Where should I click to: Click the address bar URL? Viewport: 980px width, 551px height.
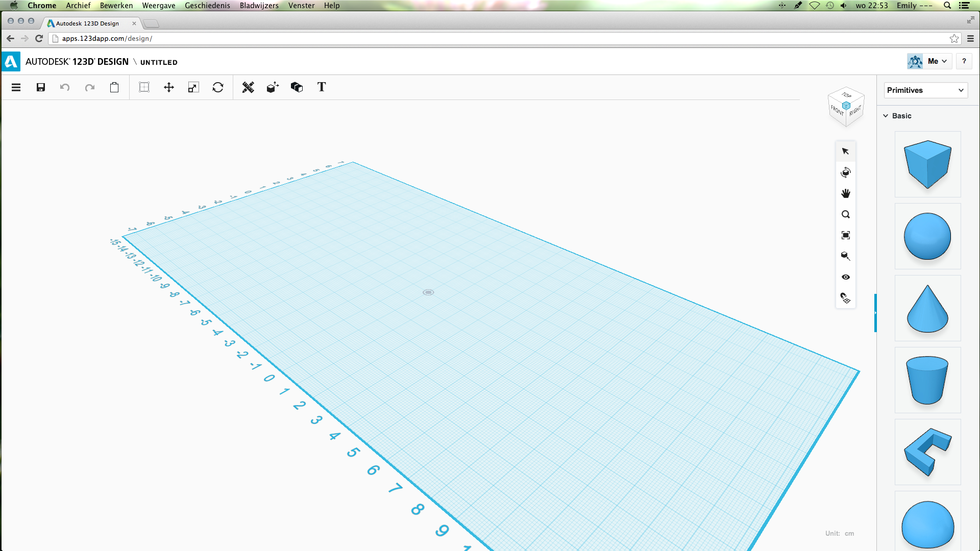coord(107,38)
